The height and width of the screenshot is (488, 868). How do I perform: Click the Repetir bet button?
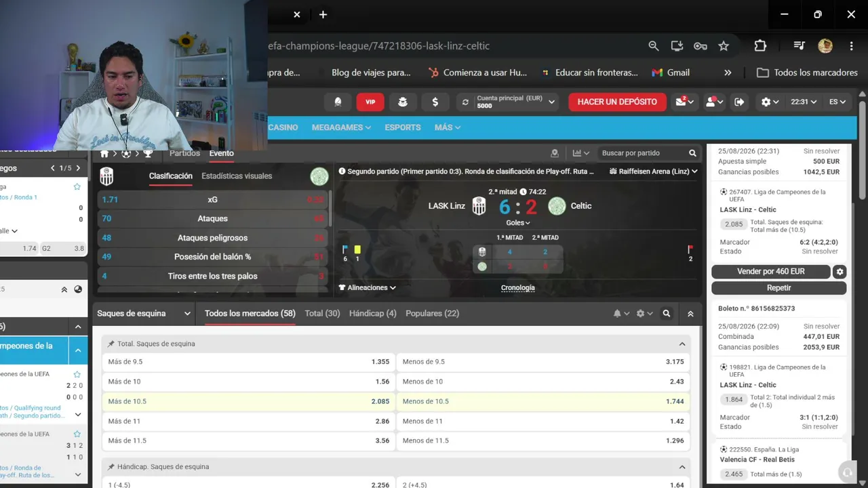pyautogui.click(x=778, y=287)
